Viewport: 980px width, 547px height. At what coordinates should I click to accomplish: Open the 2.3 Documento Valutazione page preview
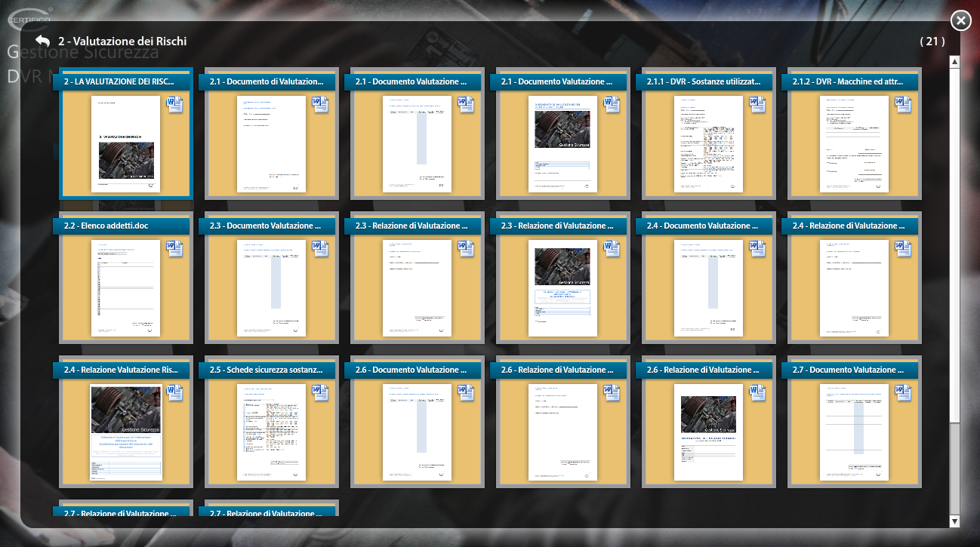coord(272,287)
